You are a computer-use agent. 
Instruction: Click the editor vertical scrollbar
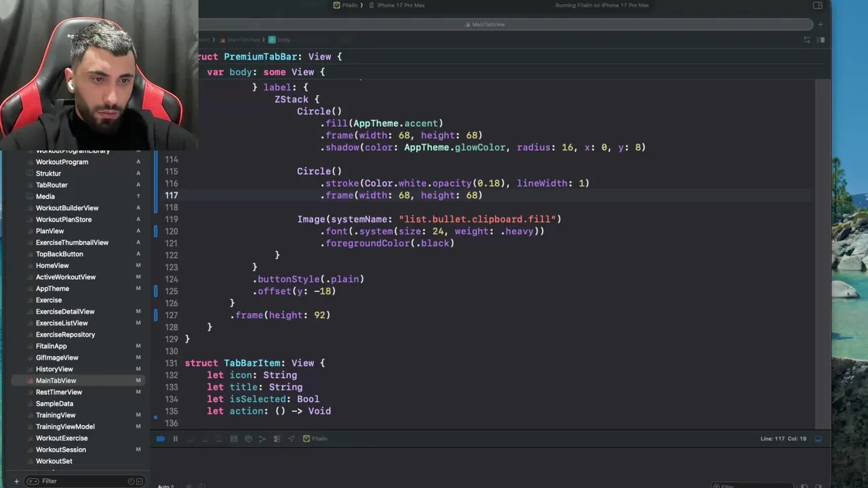(x=823, y=254)
